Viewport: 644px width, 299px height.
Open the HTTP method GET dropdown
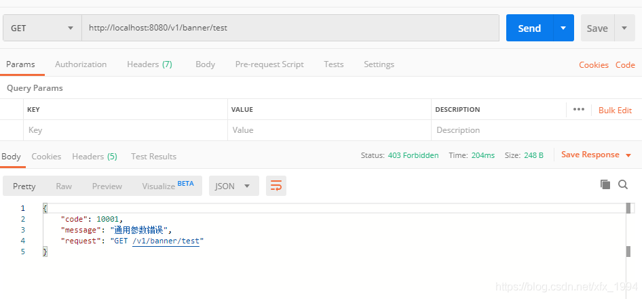click(42, 28)
